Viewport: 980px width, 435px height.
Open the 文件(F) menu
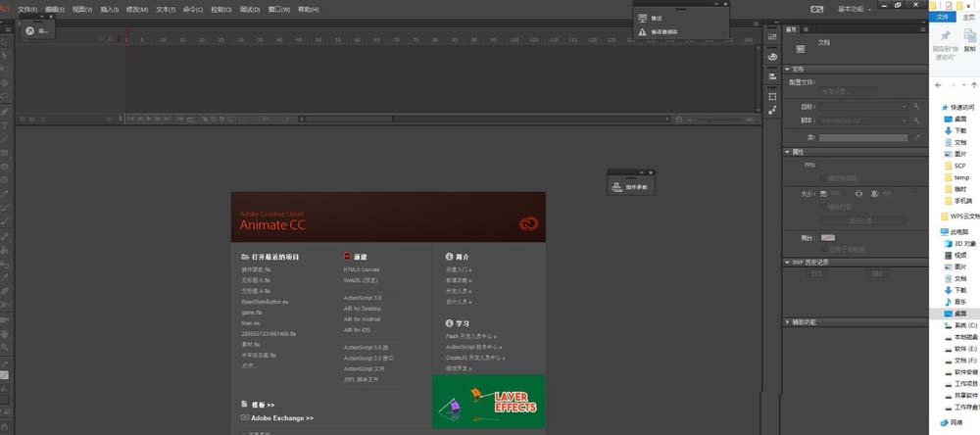coord(27,10)
